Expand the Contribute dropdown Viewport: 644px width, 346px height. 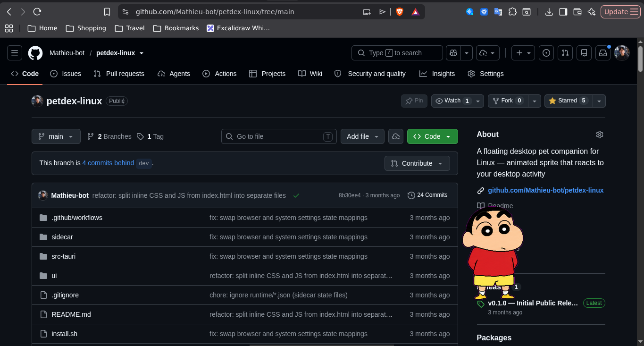pos(417,163)
